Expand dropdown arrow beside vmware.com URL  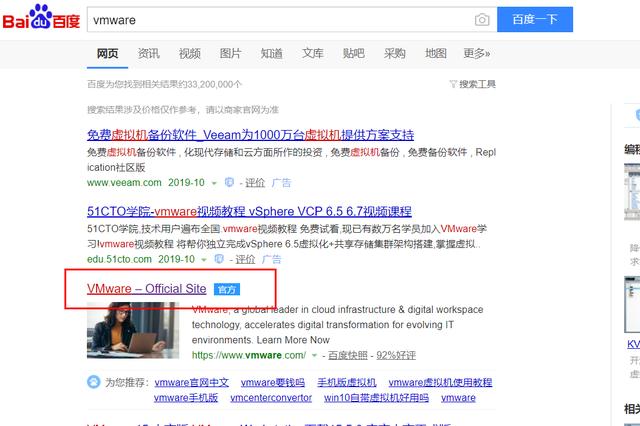tap(314, 355)
